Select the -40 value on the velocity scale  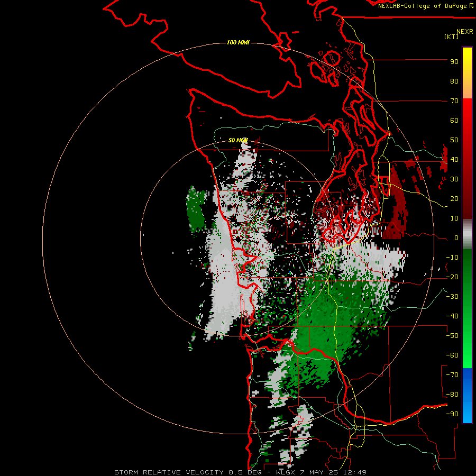click(452, 316)
